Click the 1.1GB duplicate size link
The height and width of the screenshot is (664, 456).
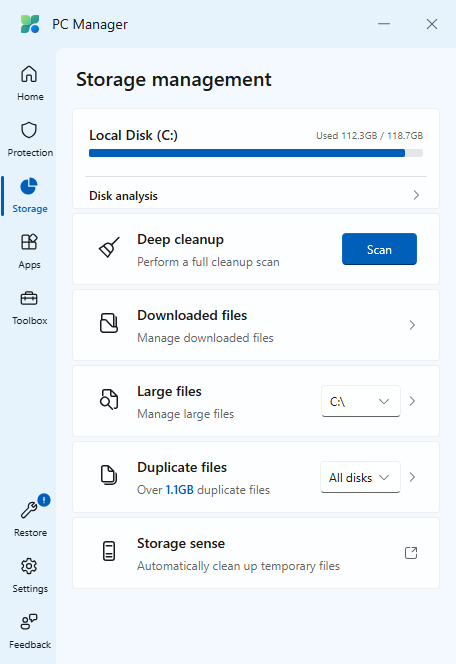(180, 490)
